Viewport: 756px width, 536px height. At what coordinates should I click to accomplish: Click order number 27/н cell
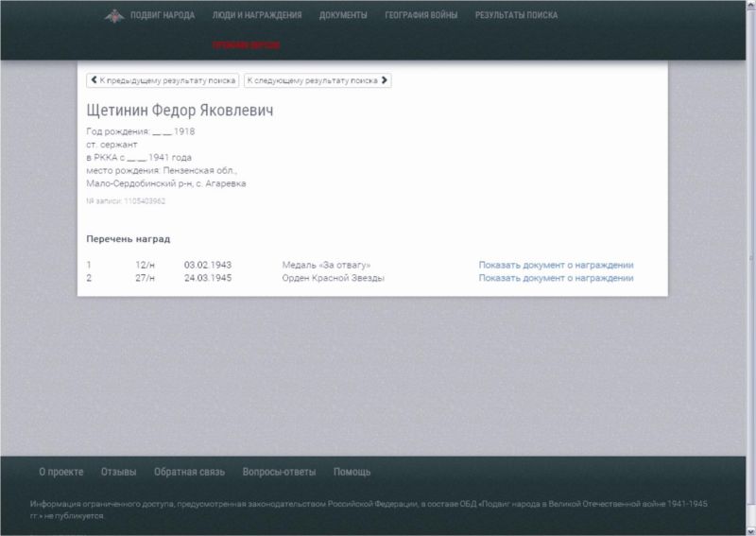pos(146,278)
